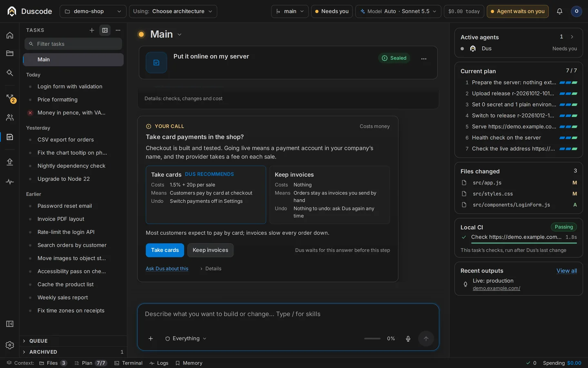This screenshot has width=588, height=368.
Task: Click the Agent waits on you button
Action: pos(517,11)
